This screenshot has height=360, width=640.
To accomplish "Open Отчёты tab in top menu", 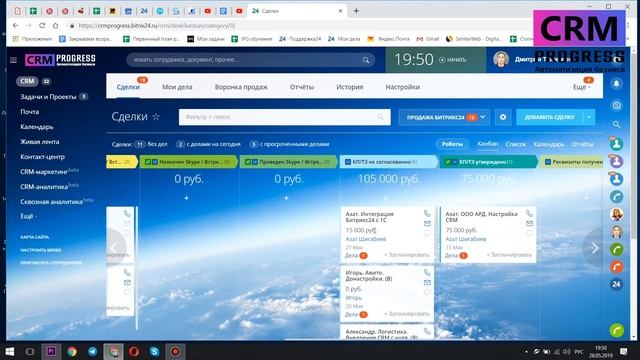I will point(302,87).
